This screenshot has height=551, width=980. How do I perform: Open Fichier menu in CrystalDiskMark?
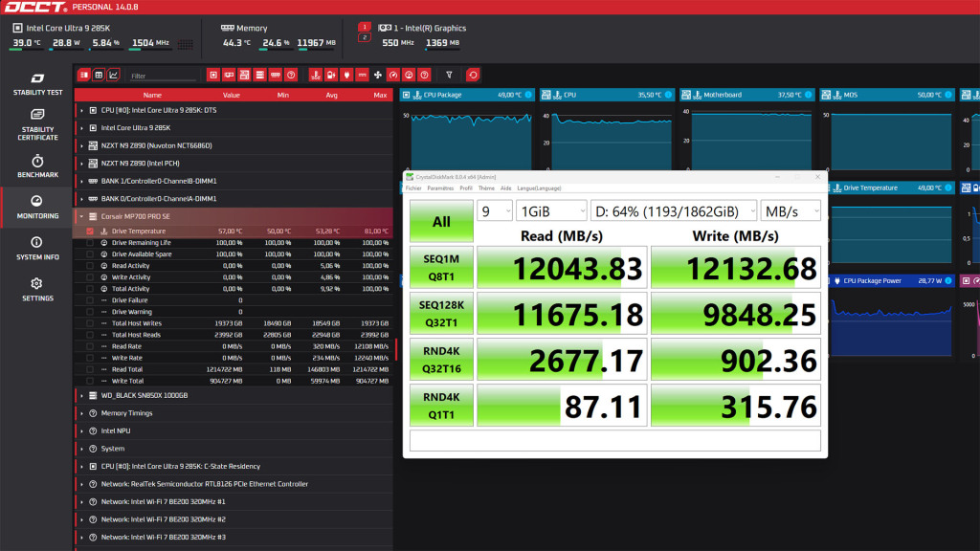pos(413,188)
